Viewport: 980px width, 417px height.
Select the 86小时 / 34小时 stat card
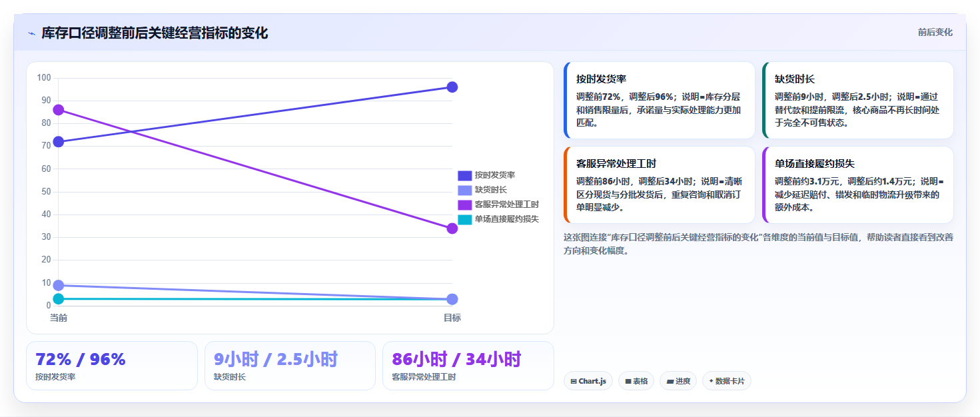468,366
